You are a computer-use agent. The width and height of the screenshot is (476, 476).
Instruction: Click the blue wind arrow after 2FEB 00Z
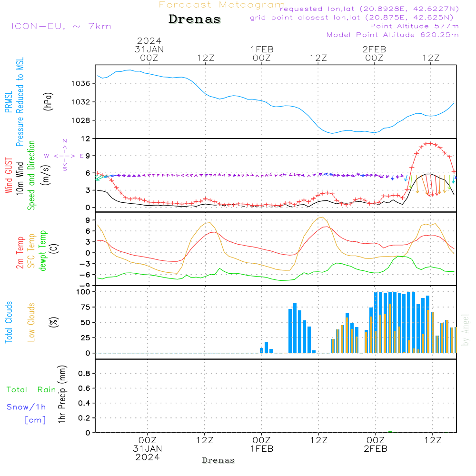[393, 178]
